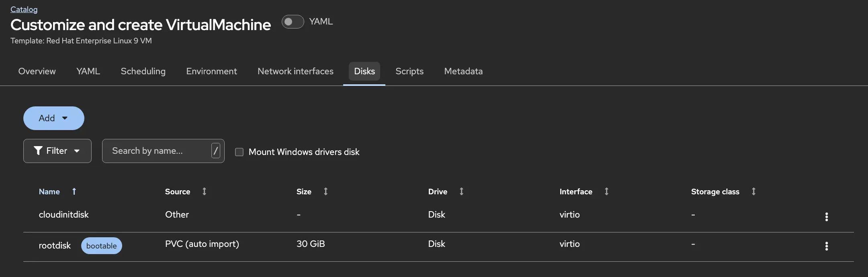Sort by Interface column arrow icon

pyautogui.click(x=606, y=191)
